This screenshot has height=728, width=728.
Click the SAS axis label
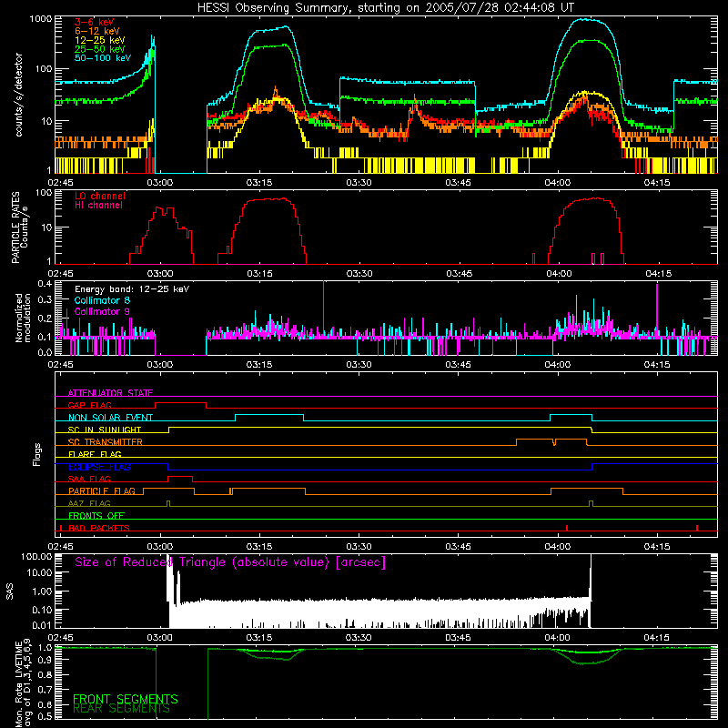tap(9, 592)
